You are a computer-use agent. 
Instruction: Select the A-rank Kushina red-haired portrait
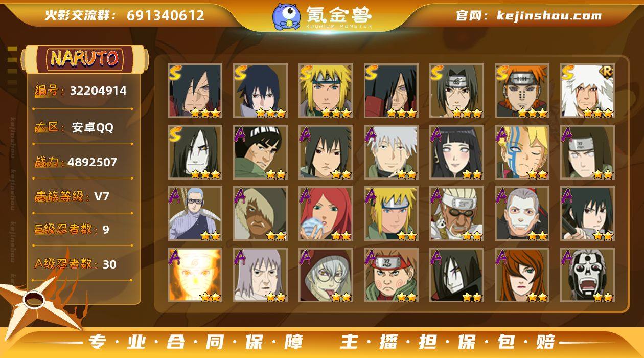pos(326,214)
